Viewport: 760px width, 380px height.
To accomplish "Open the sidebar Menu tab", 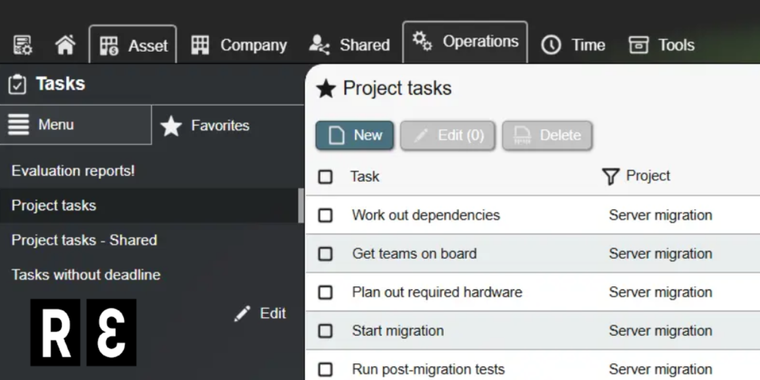I will click(x=76, y=125).
